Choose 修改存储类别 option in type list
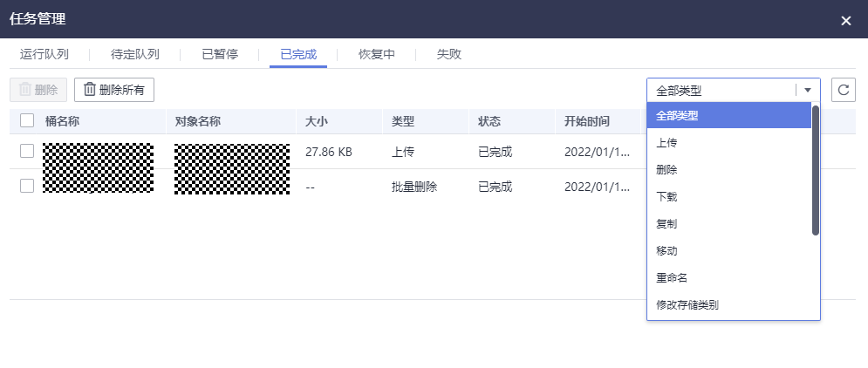 (729, 305)
